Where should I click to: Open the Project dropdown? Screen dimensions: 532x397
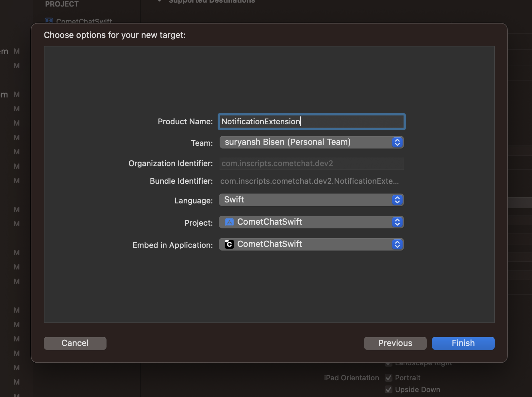tap(311, 222)
